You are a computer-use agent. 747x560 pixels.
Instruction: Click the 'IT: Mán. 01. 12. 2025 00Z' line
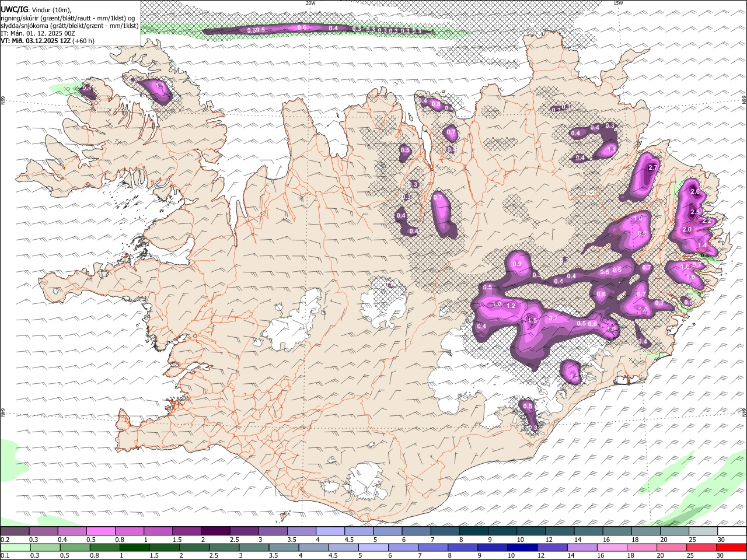[x=38, y=33]
